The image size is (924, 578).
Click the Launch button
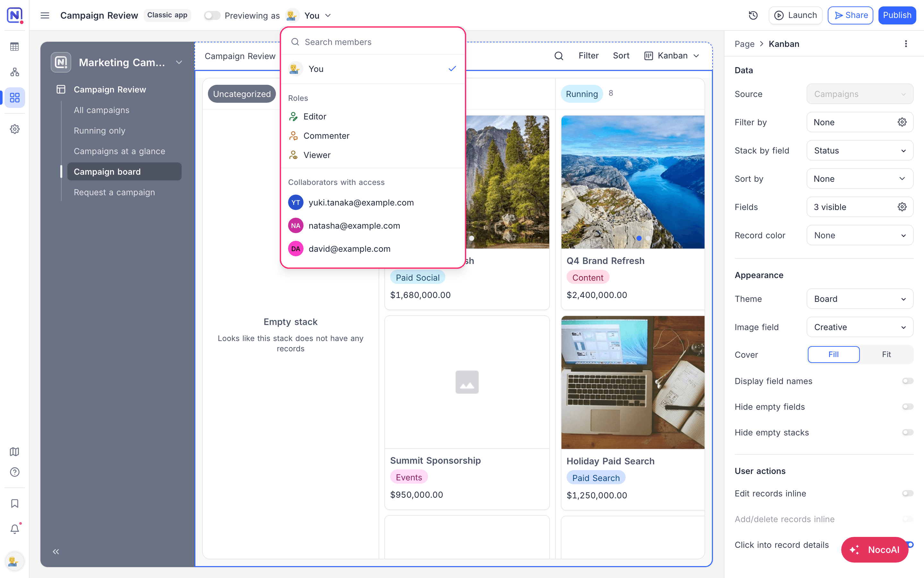coord(795,15)
